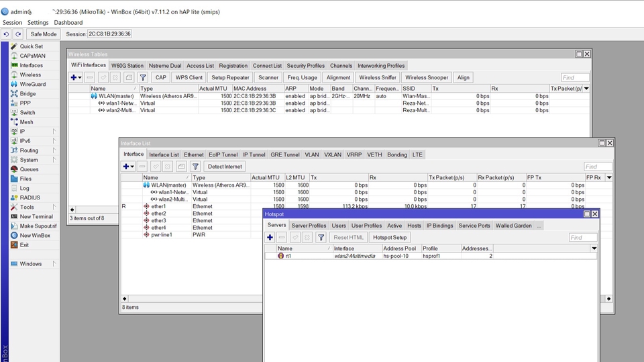Click Wireless Snooper button
Viewport: 644px width, 362px height.
click(x=427, y=77)
